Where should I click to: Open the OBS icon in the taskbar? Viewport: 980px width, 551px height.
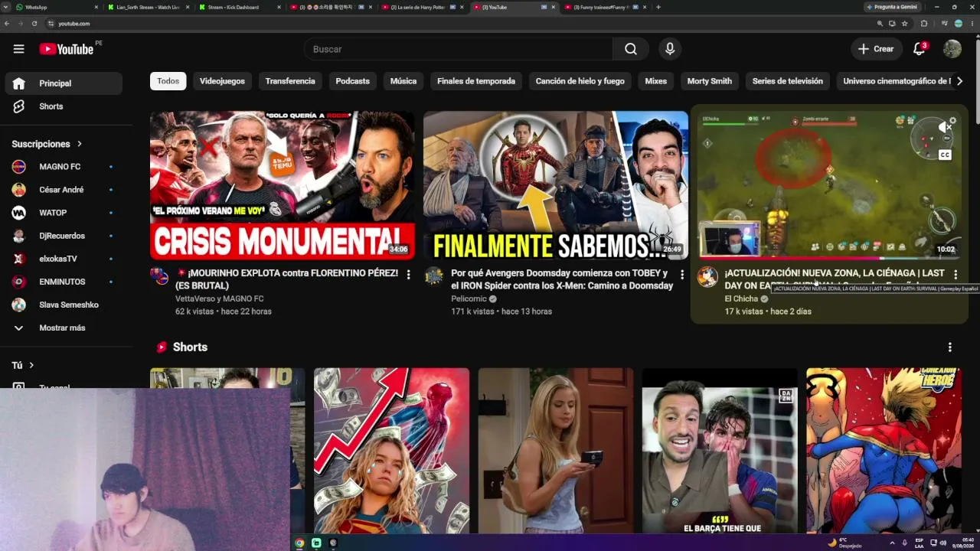(333, 543)
